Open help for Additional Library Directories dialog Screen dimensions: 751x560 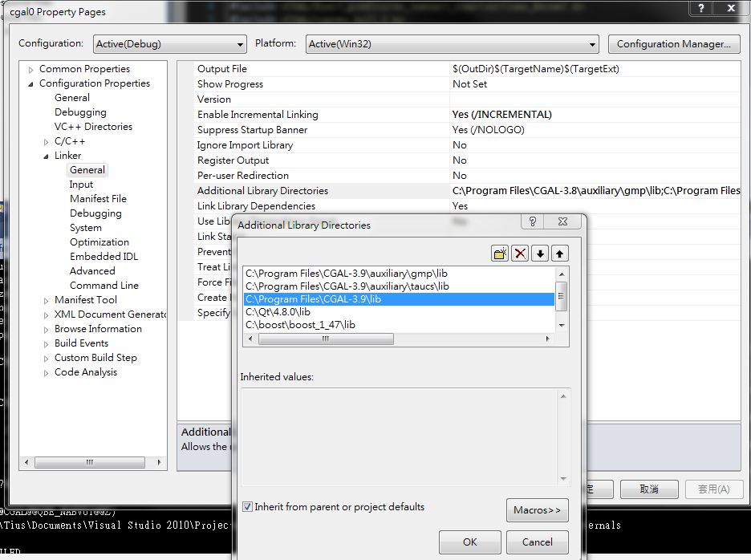(533, 221)
